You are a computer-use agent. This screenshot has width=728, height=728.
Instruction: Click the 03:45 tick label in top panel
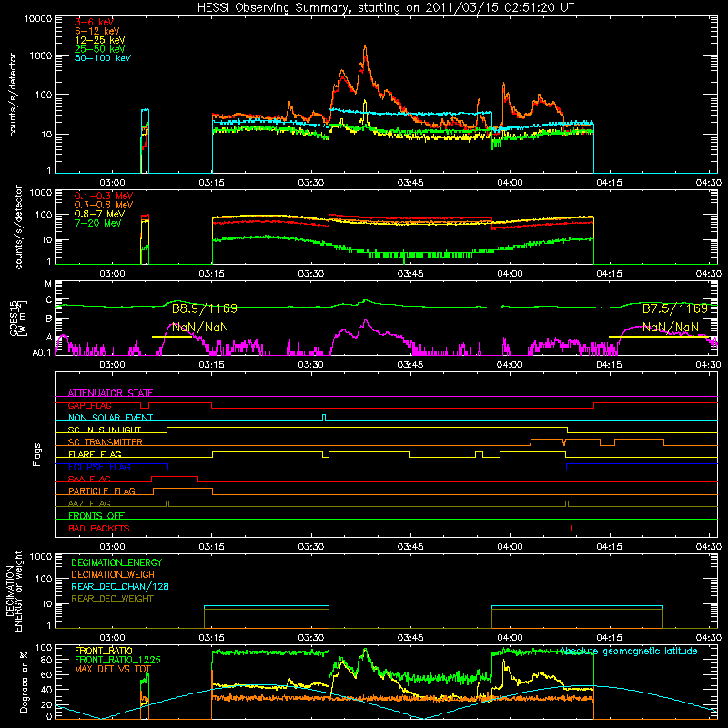410,183
